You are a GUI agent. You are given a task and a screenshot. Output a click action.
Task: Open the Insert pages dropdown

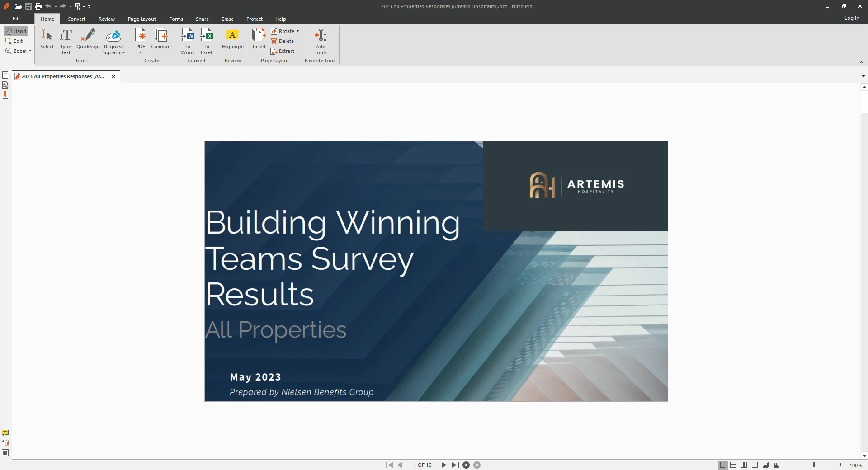pyautogui.click(x=259, y=52)
